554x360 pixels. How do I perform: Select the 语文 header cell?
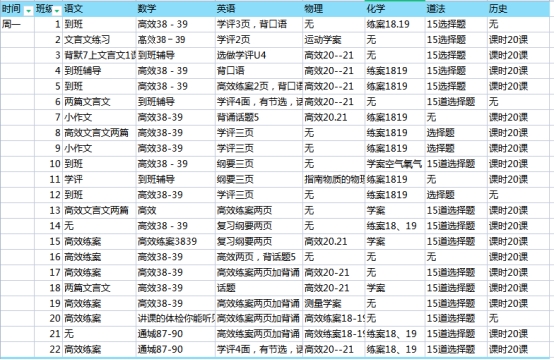[x=99, y=9]
